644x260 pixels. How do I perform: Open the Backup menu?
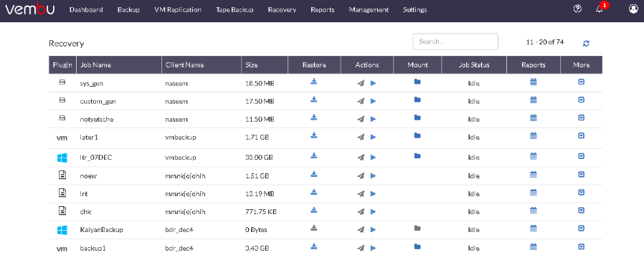pyautogui.click(x=128, y=10)
